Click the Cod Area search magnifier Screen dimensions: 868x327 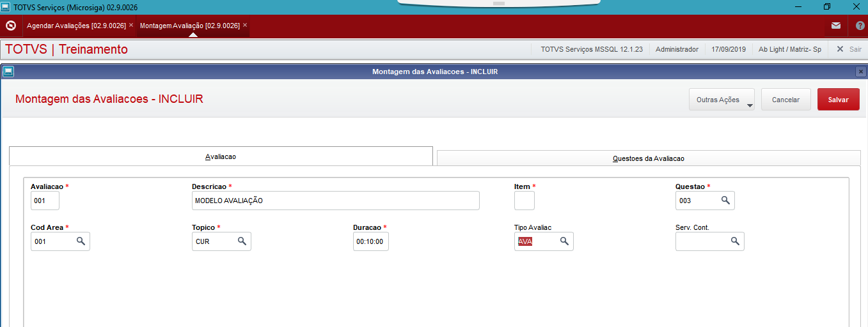81,241
